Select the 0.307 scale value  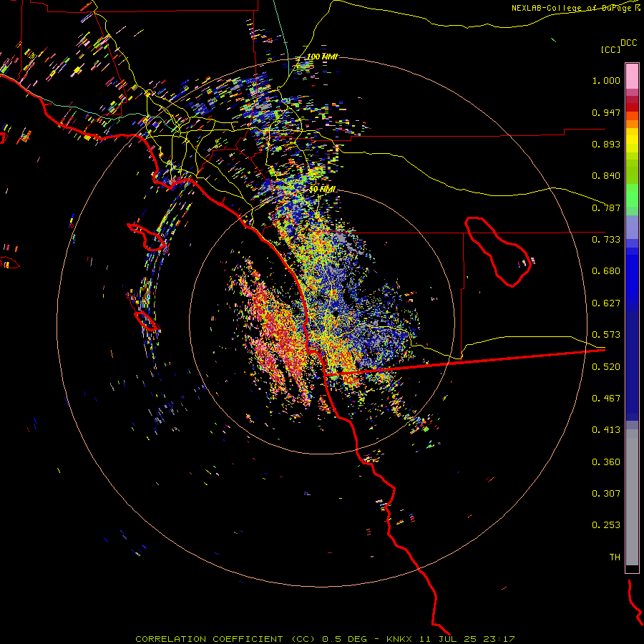click(606, 493)
